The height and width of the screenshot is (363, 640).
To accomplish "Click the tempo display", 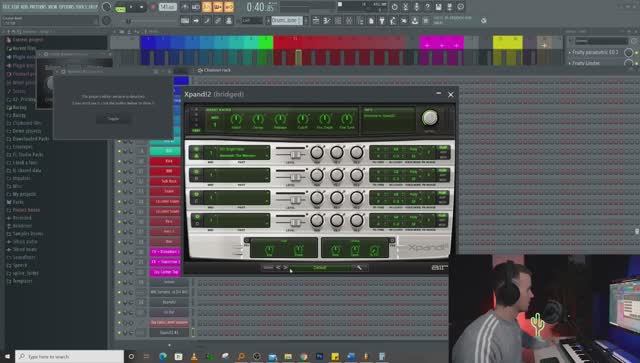I will 167,7.
